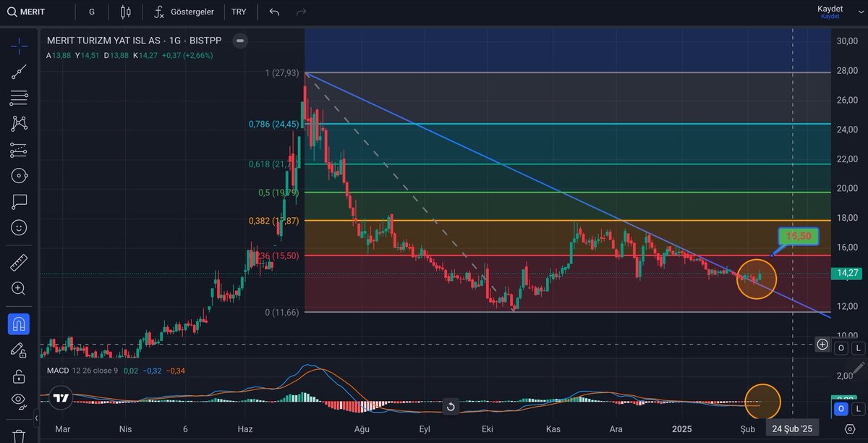
Task: Collapse the left drawing toolbar arrow
Action: [x=37, y=418]
